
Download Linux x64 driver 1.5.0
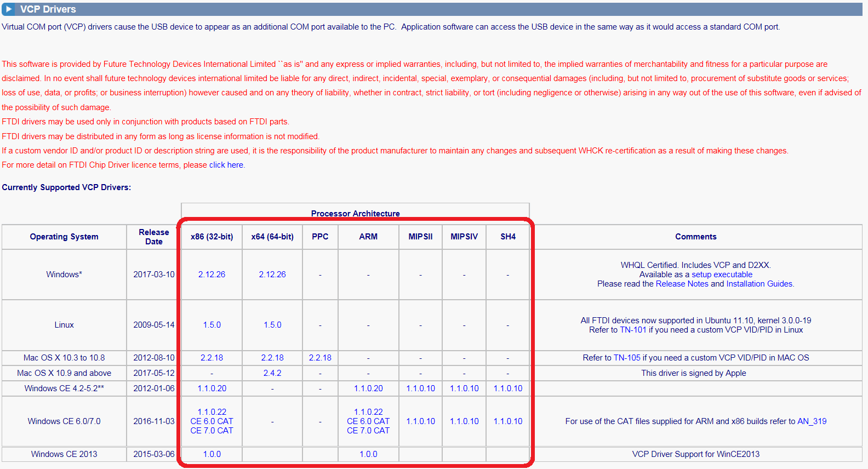[x=272, y=325]
